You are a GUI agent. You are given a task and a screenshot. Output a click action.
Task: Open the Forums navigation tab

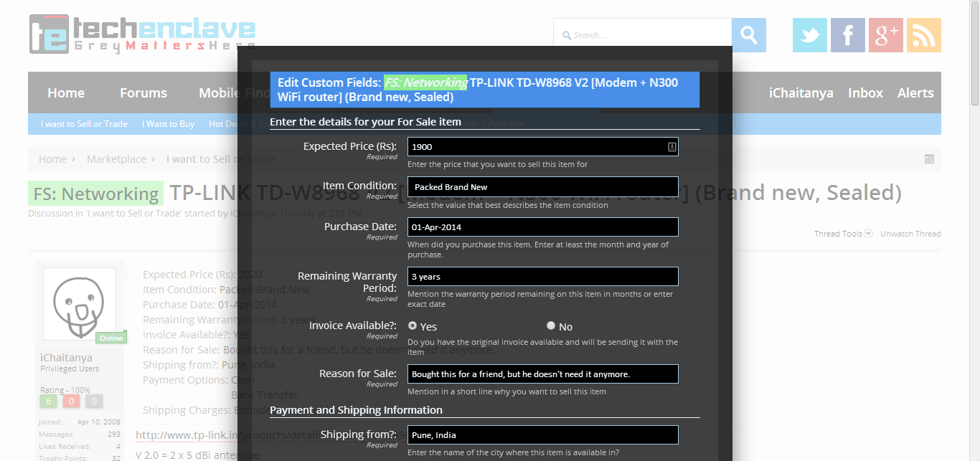143,92
